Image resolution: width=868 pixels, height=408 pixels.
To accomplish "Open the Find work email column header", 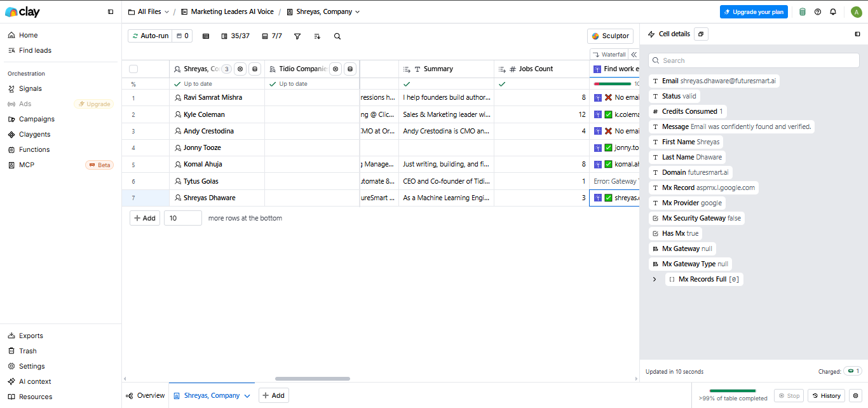I will click(x=614, y=69).
